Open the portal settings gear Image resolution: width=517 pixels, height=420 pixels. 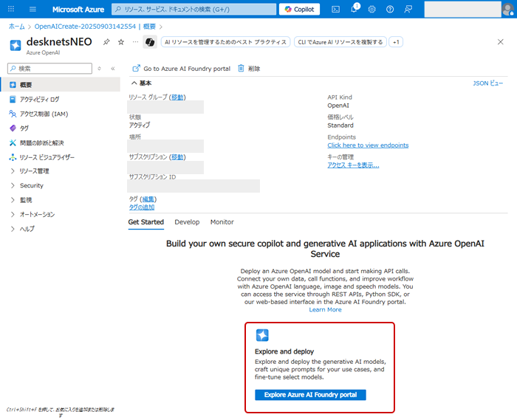tap(372, 9)
